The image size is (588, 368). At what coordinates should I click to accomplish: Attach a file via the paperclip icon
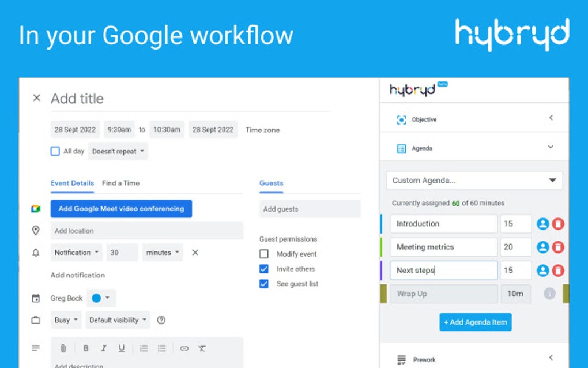[63, 348]
